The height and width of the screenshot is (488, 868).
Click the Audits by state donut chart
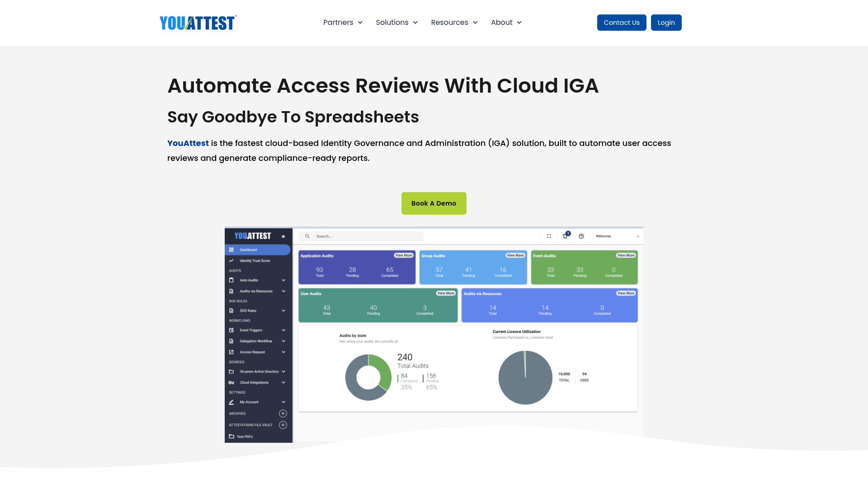(368, 377)
